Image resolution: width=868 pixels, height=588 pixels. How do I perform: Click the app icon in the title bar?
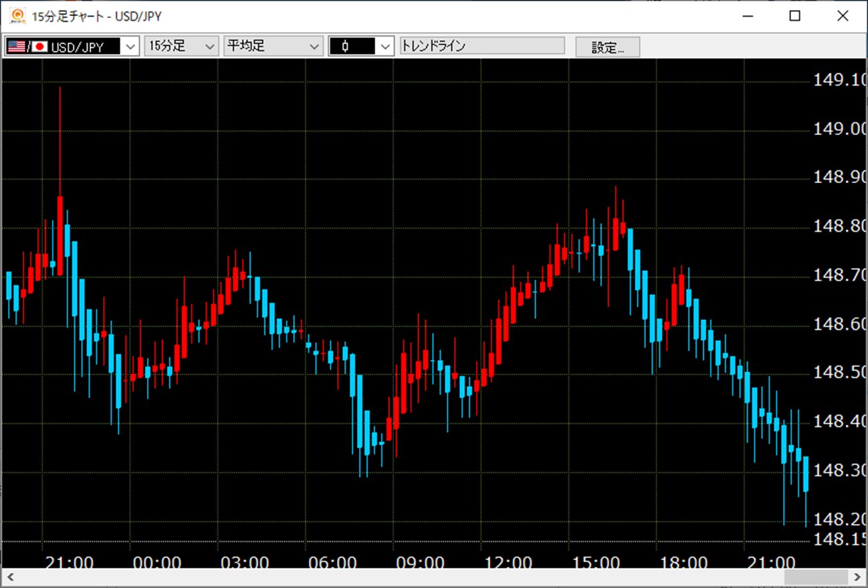(18, 15)
